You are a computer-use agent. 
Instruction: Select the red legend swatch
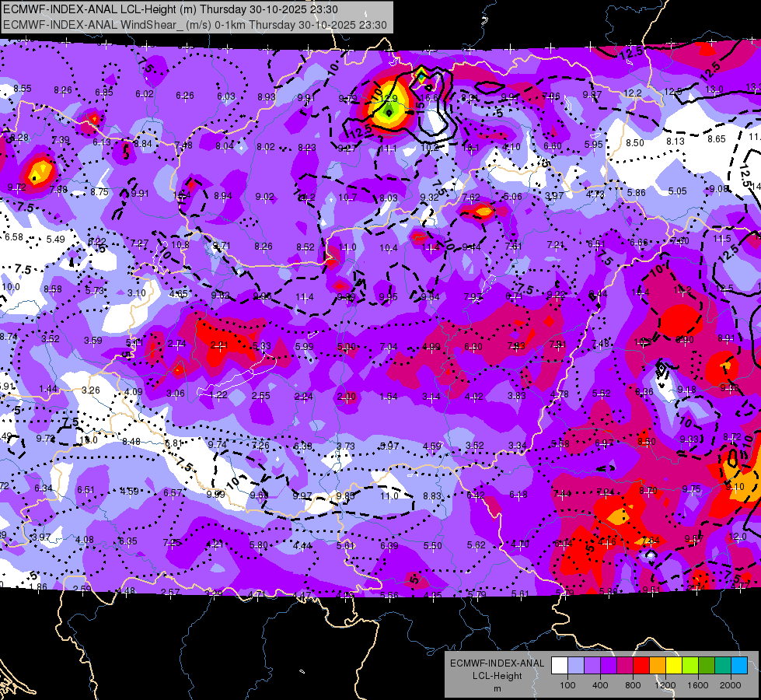pos(641,666)
